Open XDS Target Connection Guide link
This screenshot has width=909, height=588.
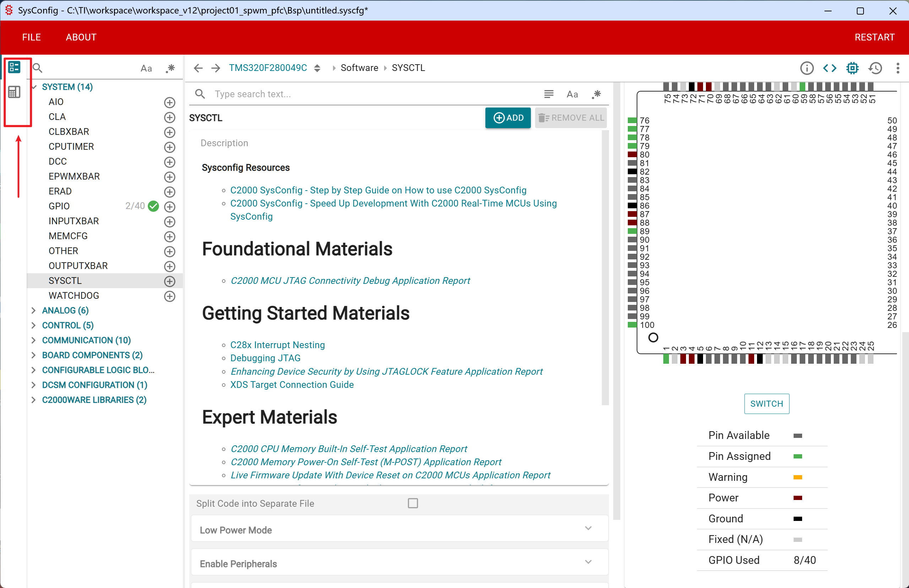coord(292,385)
